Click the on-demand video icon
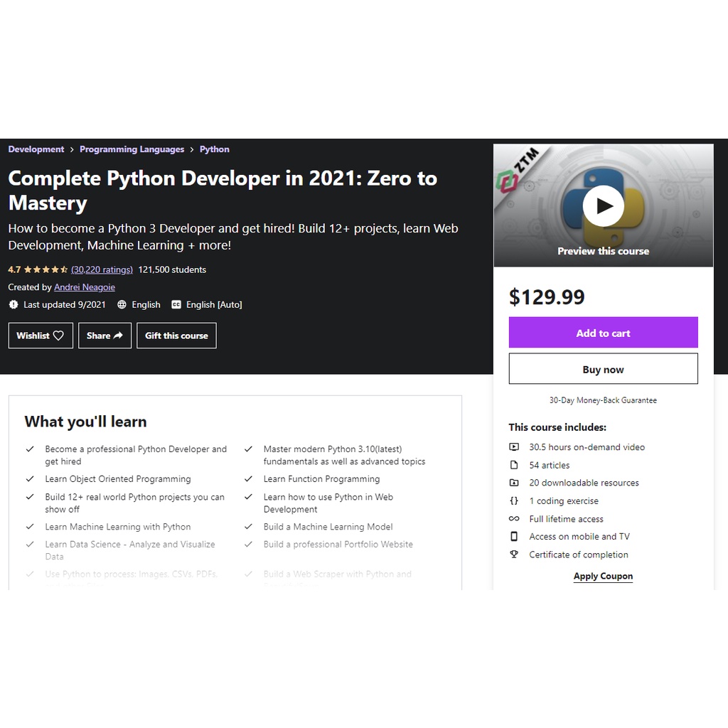 514,447
